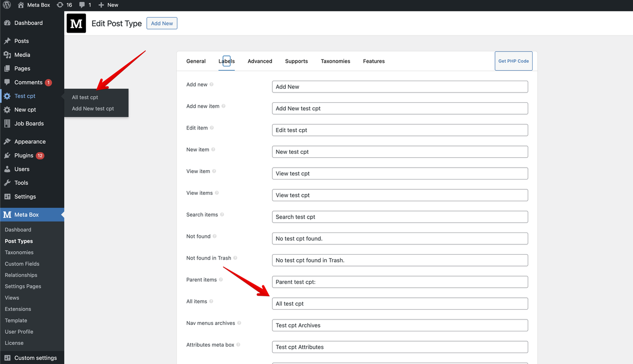Click the Appearance paintbrush icon
Screen dimensions: 633x364
[x=7, y=141]
